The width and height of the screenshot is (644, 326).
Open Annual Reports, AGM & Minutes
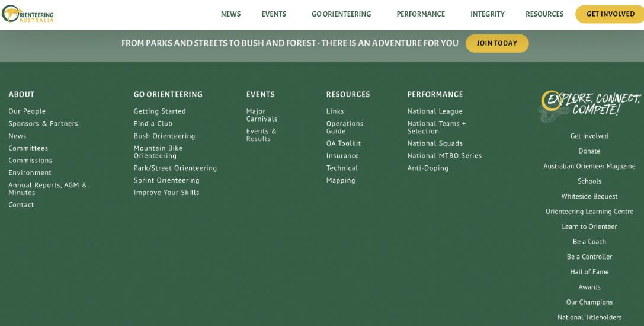(x=47, y=188)
